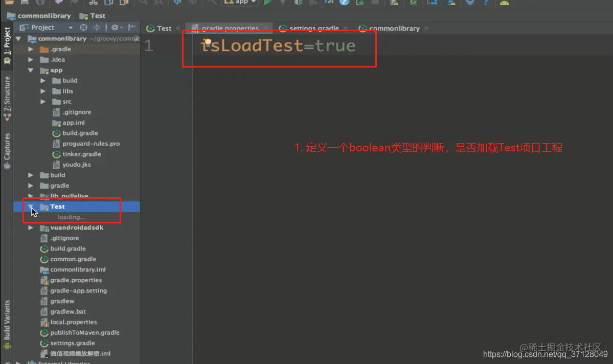Click the vuandroidadsdk module folder icon
This screenshot has width=613, height=364.
pyautogui.click(x=44, y=227)
